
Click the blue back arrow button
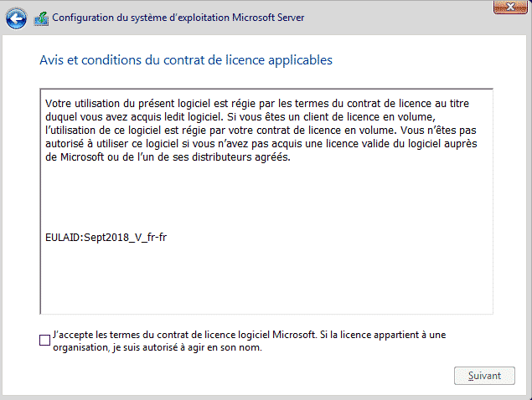coord(16,18)
